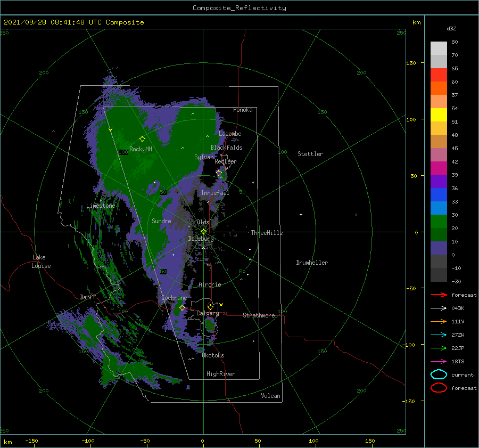Screen dimensions: 479x448
Task: Click the yellow diamond marker near Cochrane
Action: 182,308
